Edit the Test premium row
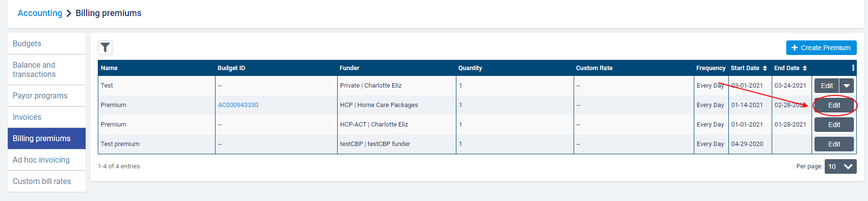 point(834,144)
